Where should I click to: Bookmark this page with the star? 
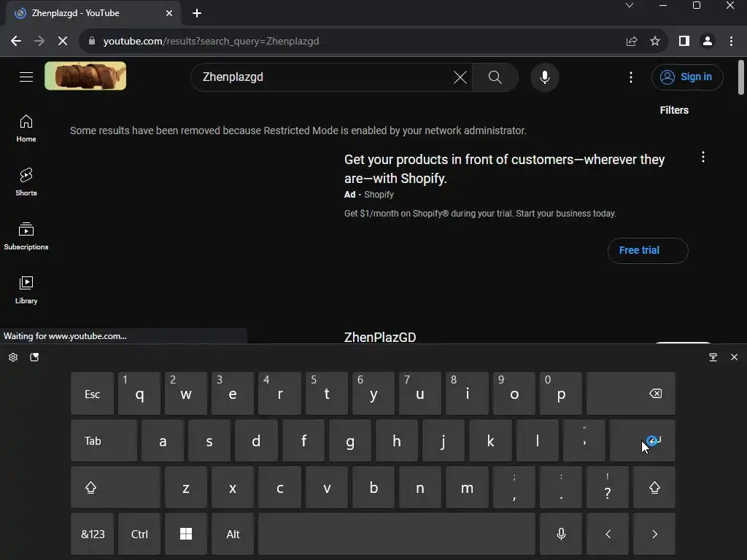point(655,41)
